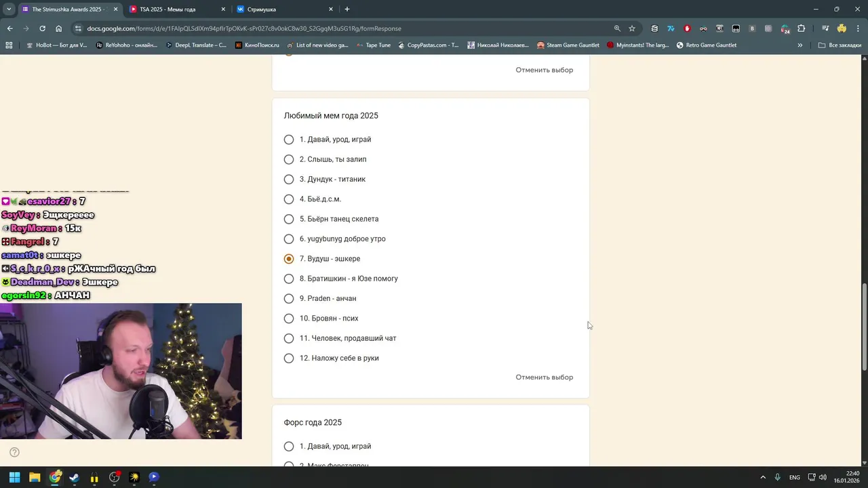Open the tab search dropdown arrow
Viewport: 868px width, 488px height.
(9, 9)
